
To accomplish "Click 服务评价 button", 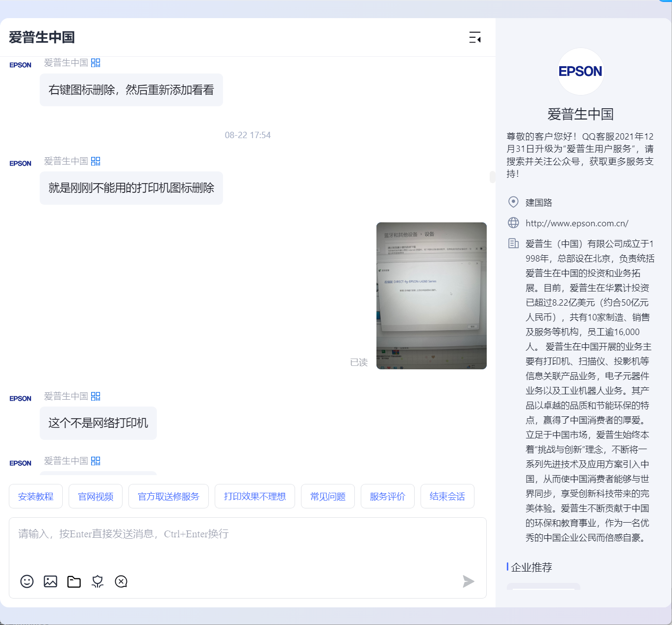I will (388, 496).
